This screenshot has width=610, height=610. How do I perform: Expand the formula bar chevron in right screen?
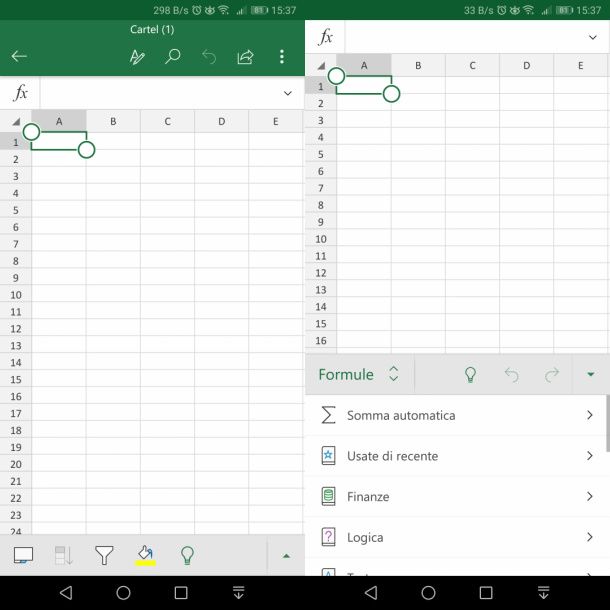(x=592, y=37)
